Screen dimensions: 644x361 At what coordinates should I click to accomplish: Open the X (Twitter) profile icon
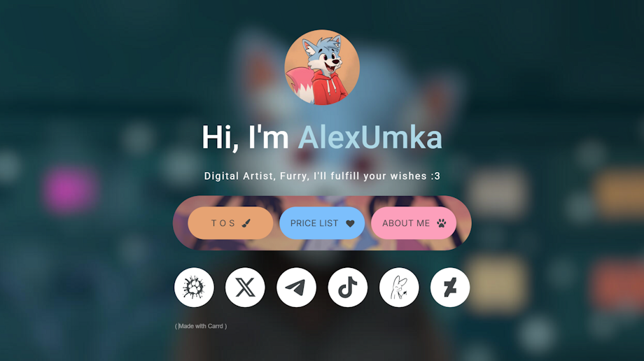click(x=245, y=288)
